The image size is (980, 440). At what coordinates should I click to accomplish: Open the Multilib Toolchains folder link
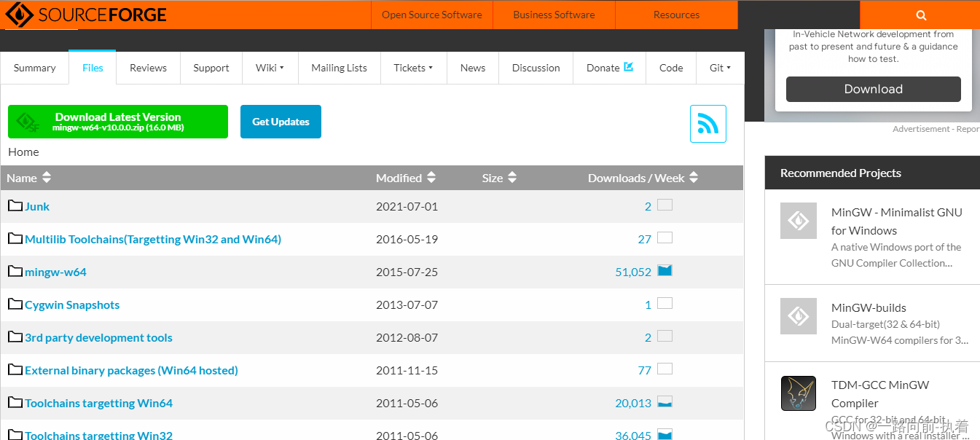153,239
